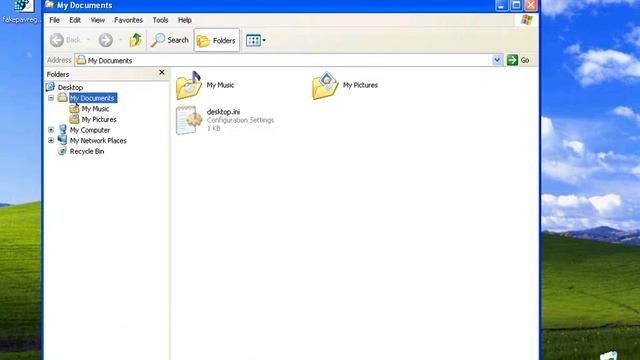Select My Music in the folder tree
The image size is (640, 360).
(95, 109)
